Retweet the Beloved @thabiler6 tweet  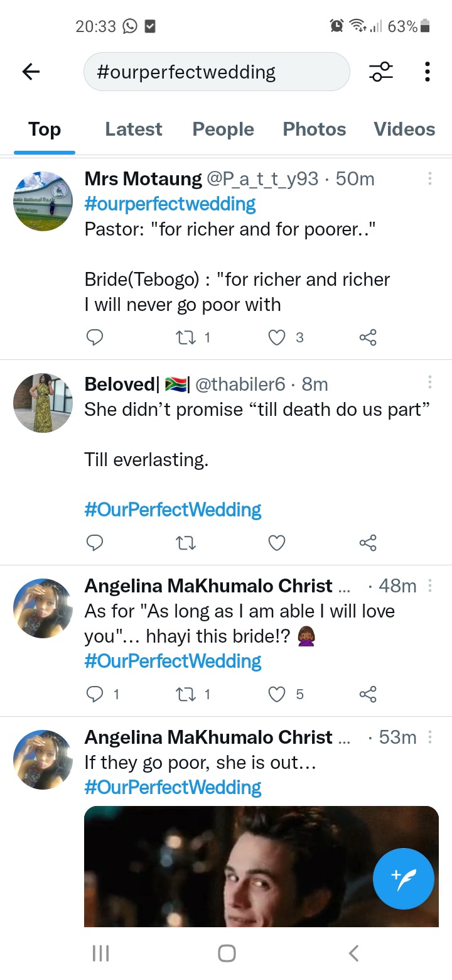click(x=185, y=542)
